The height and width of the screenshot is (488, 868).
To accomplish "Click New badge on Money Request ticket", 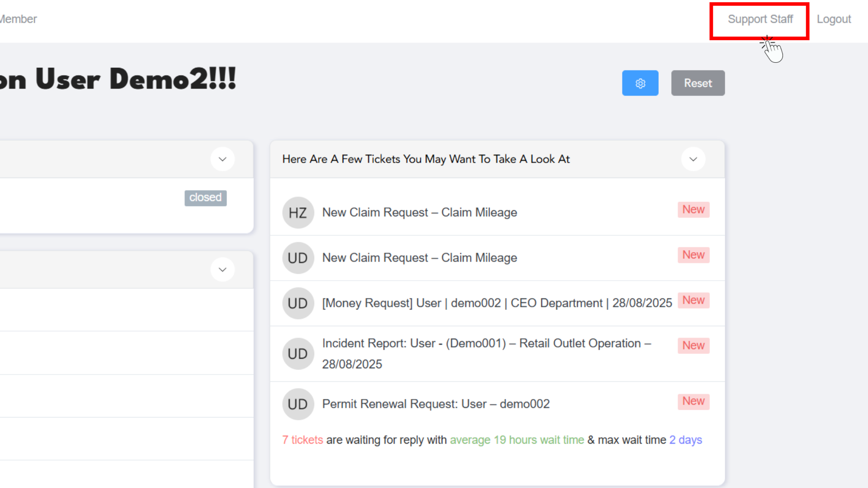I will click(693, 300).
